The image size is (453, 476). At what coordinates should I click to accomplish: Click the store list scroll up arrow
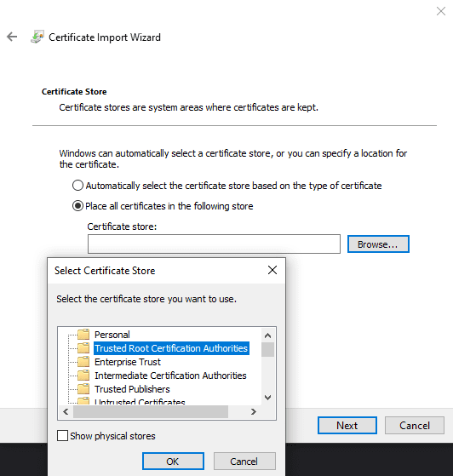point(267,335)
